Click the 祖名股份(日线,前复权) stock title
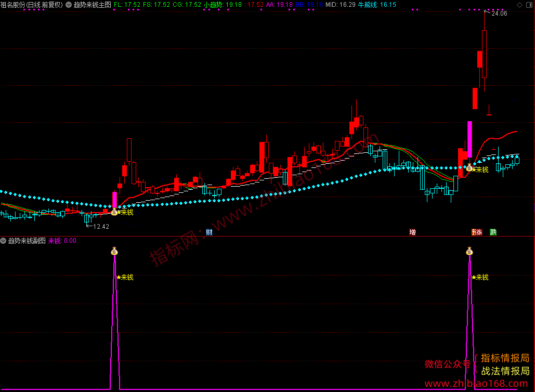 (x=32, y=5)
